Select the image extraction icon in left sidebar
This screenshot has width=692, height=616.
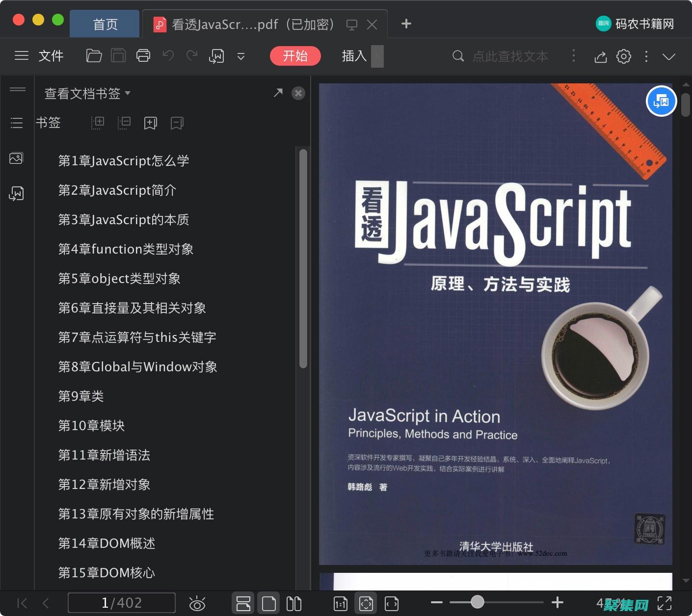17,158
